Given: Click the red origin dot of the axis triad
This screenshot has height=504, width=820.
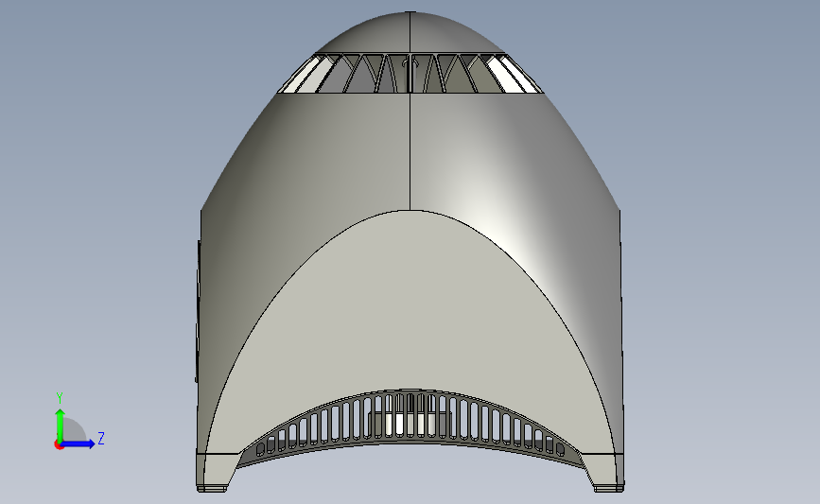Looking at the screenshot, I should click(59, 444).
